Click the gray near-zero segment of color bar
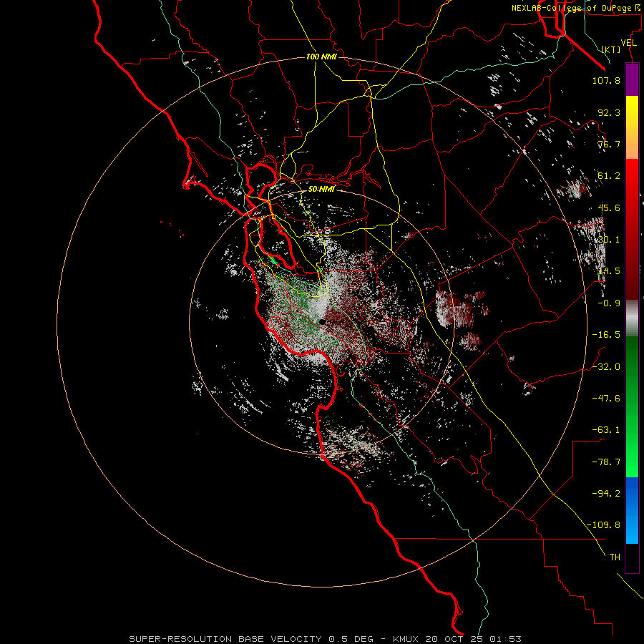 click(x=632, y=317)
